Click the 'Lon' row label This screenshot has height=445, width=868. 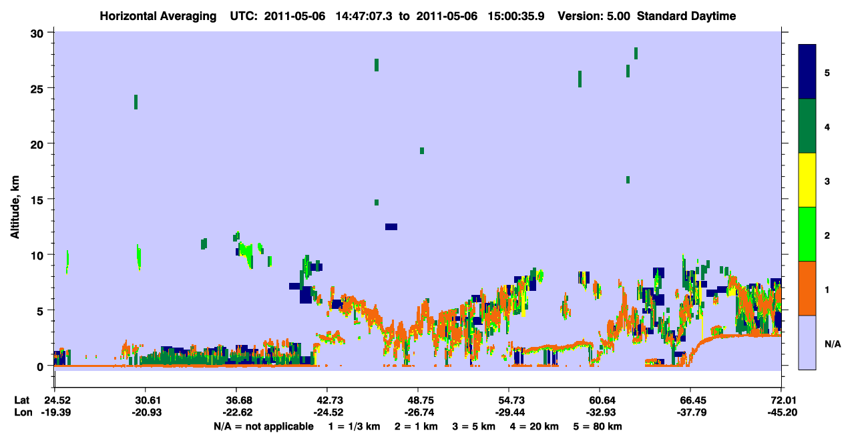click(x=23, y=413)
